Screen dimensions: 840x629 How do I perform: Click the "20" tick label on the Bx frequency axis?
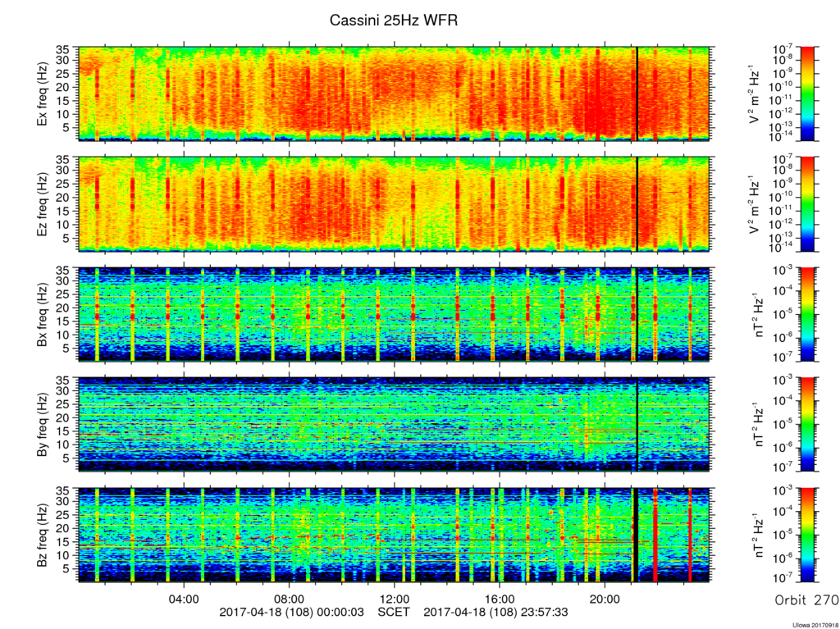pos(64,308)
